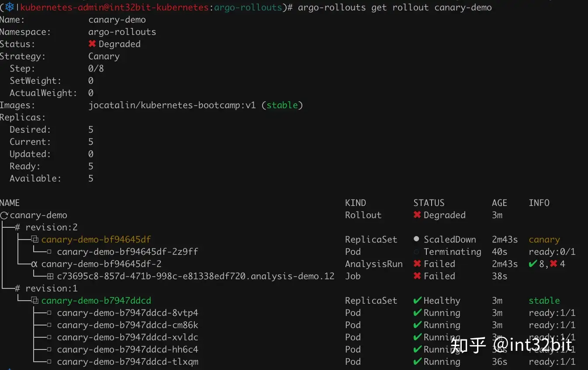The height and width of the screenshot is (370, 588).
Task: Click the KIND column header
Action: point(356,203)
